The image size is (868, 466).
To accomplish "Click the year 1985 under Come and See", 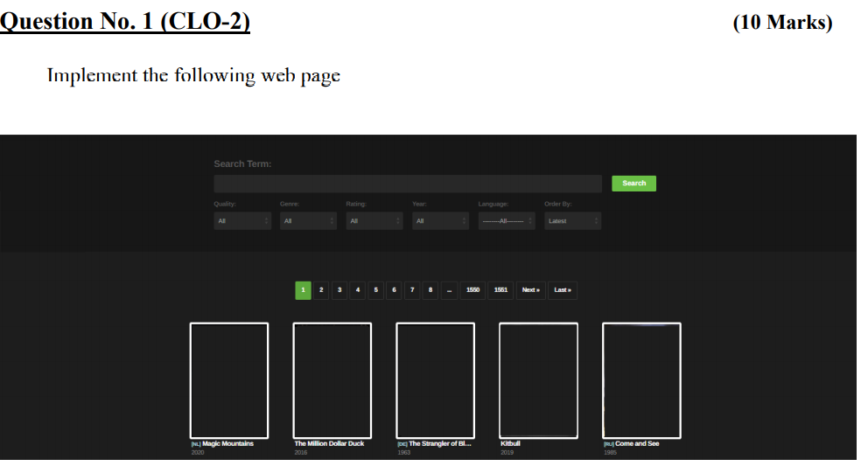I will pos(610,453).
